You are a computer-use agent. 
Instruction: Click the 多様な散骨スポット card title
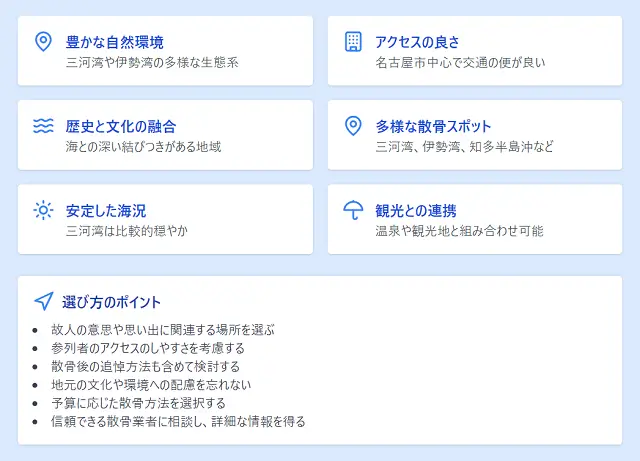pos(433,126)
